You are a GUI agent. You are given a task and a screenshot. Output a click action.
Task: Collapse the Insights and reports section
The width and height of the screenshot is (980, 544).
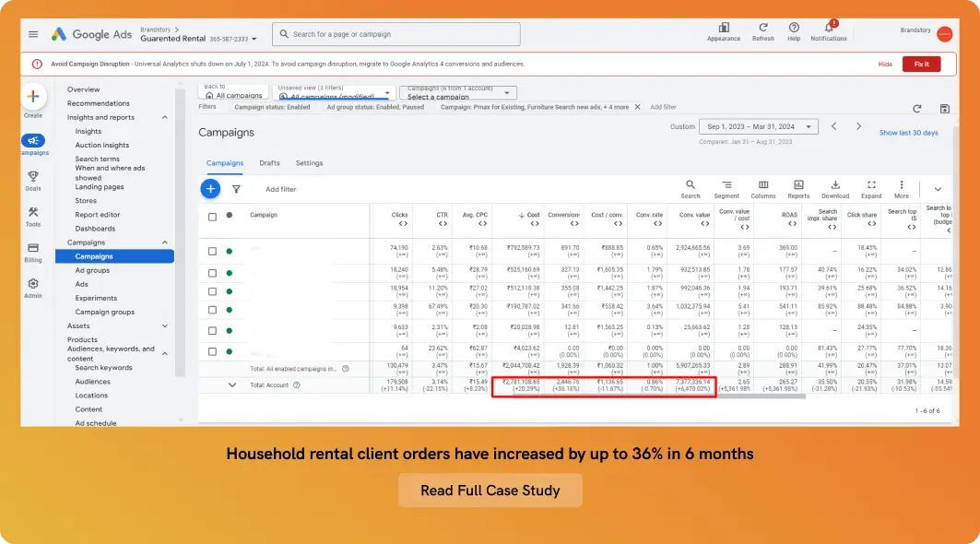(165, 118)
